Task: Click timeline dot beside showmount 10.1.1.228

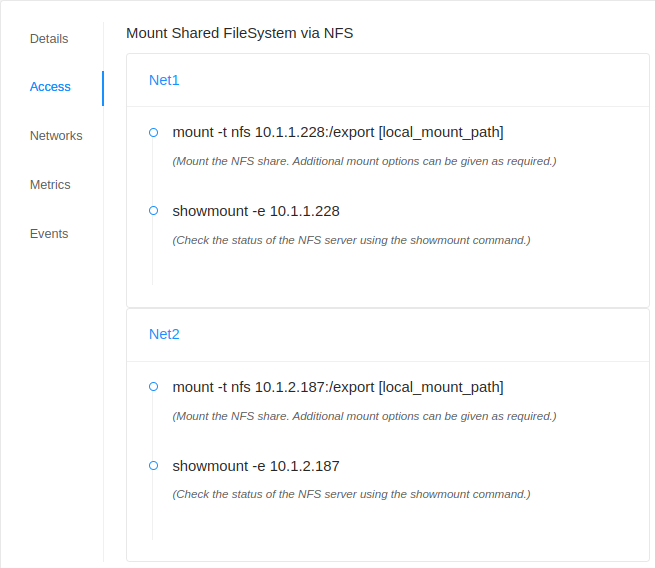Action: click(153, 211)
